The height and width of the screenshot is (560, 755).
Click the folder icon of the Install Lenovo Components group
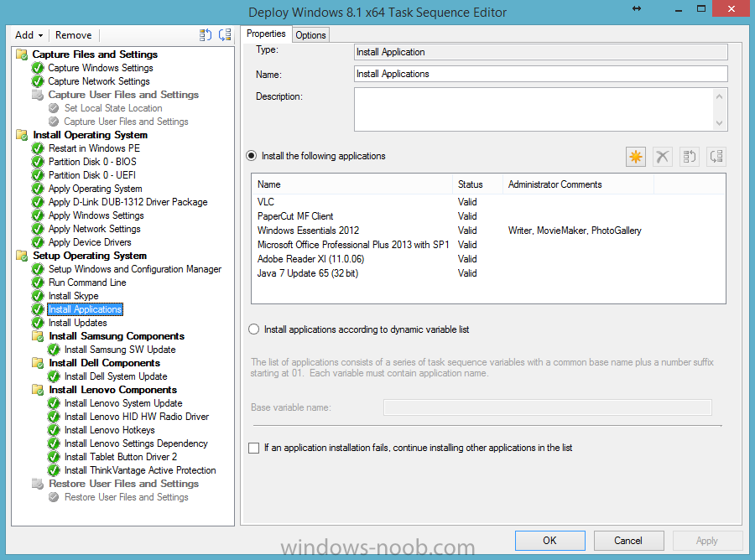(38, 390)
